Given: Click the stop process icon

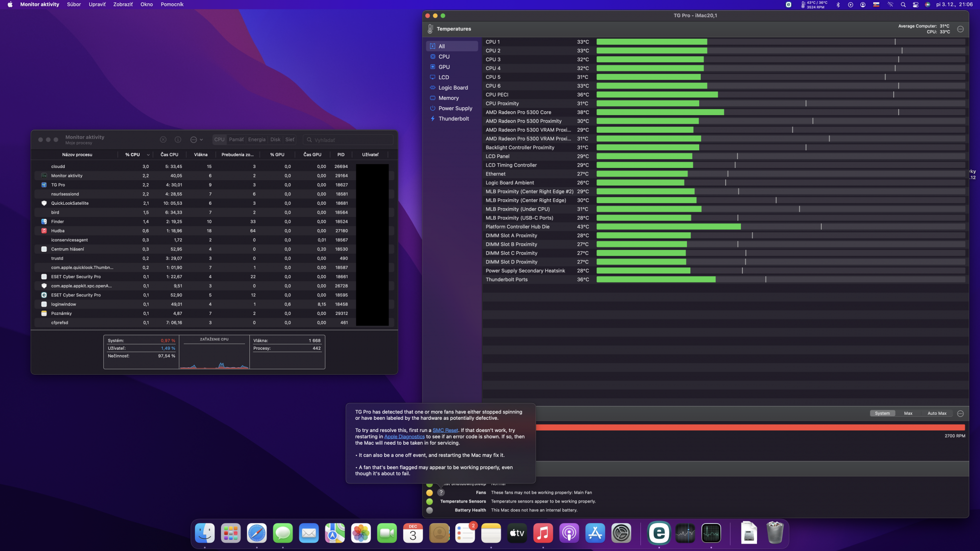Looking at the screenshot, I should pos(163,140).
